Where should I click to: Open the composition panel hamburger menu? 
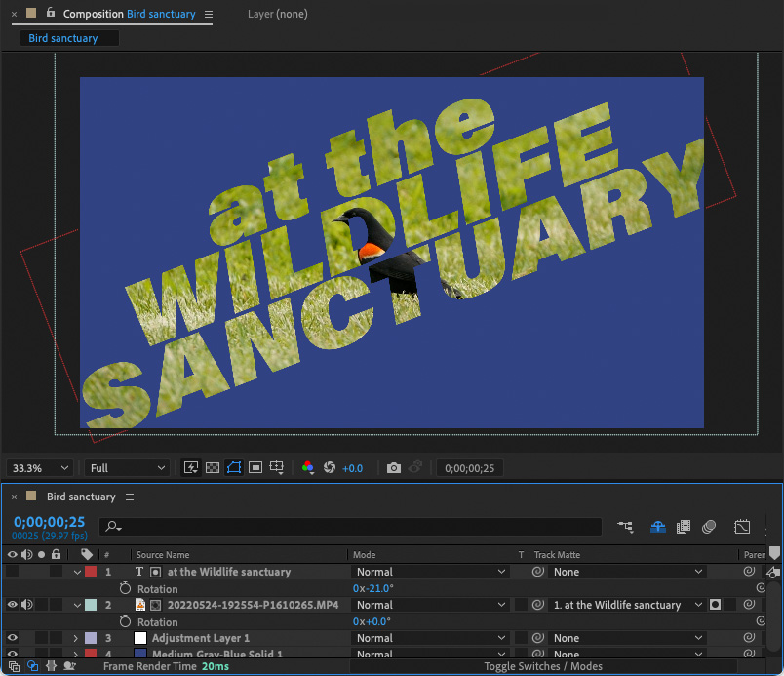pyautogui.click(x=209, y=14)
